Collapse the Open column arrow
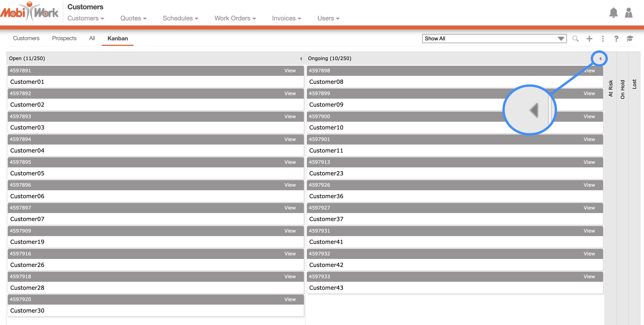The height and width of the screenshot is (325, 644). coord(301,59)
